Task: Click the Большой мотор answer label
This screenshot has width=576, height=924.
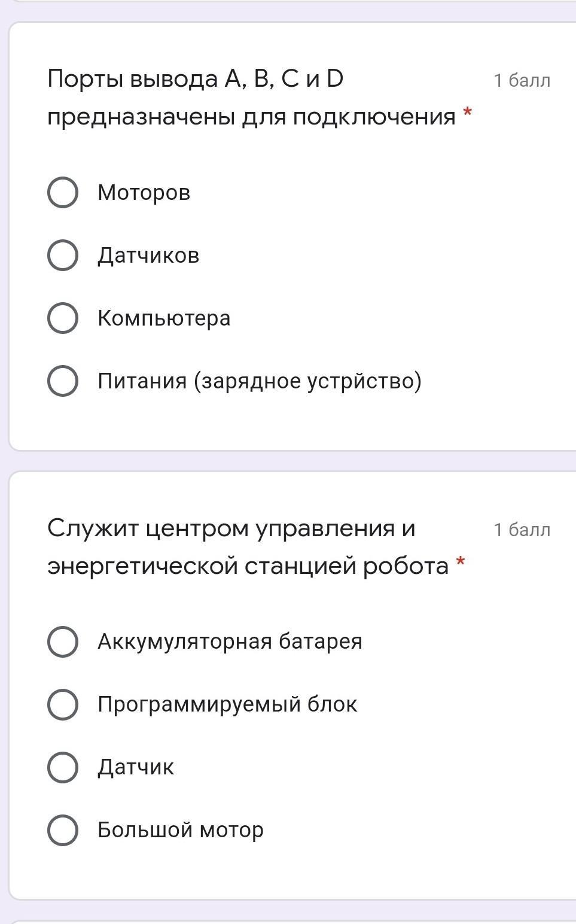Action: point(181,830)
